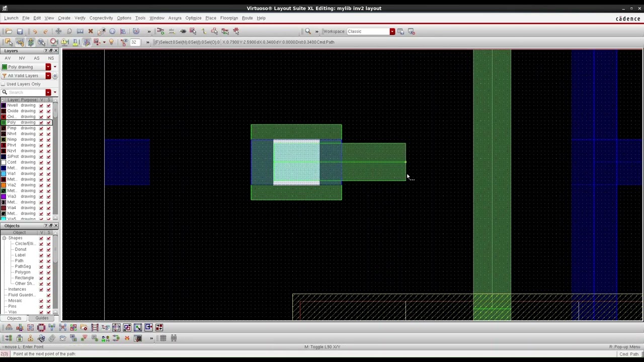This screenshot has height=362, width=644.
Task: Open the All Valid Layers filter dropdown
Action: [48, 75]
